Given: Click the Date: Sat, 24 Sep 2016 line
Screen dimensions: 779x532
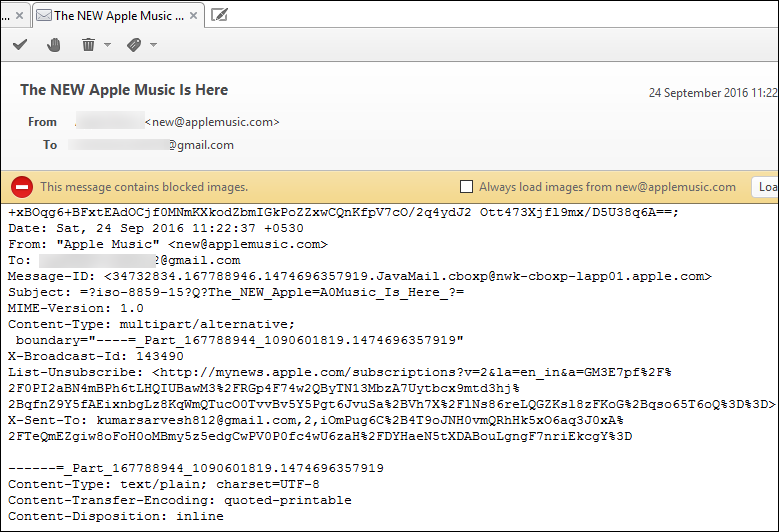Looking at the screenshot, I should pos(156,228).
